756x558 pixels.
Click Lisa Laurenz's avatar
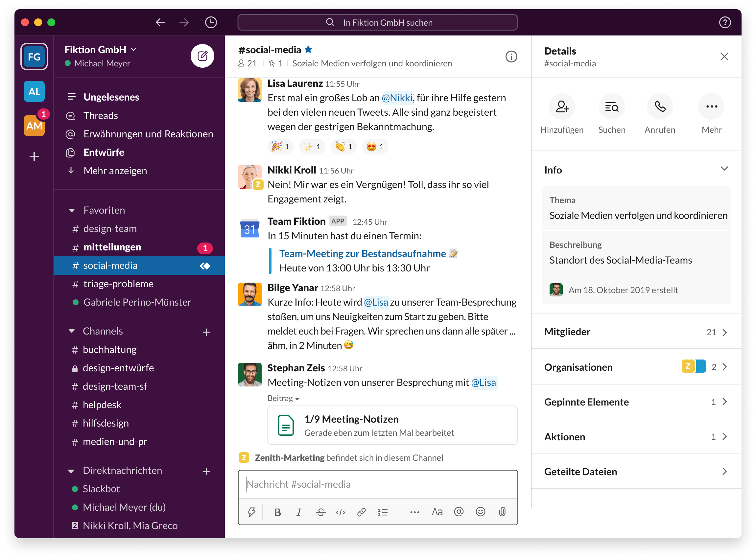(249, 90)
